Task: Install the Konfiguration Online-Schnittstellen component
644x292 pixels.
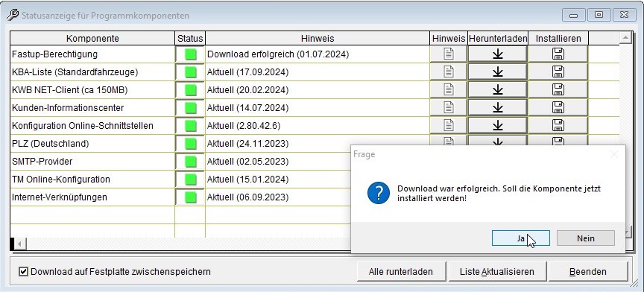Action: click(558, 125)
